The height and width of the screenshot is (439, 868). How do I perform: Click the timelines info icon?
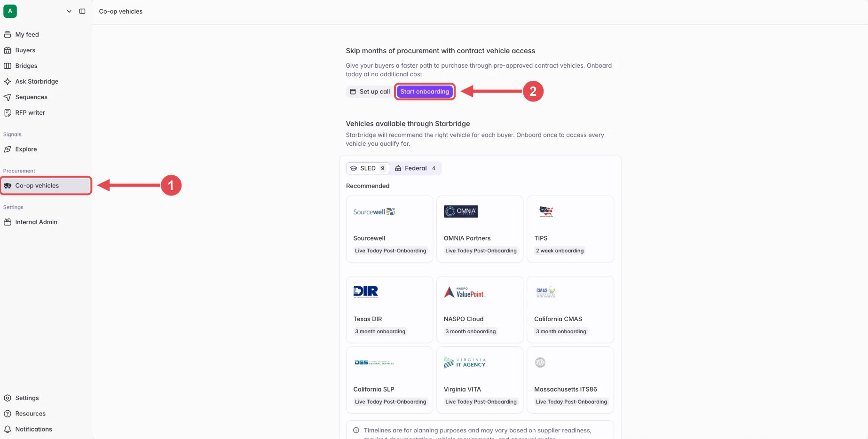tap(356, 431)
